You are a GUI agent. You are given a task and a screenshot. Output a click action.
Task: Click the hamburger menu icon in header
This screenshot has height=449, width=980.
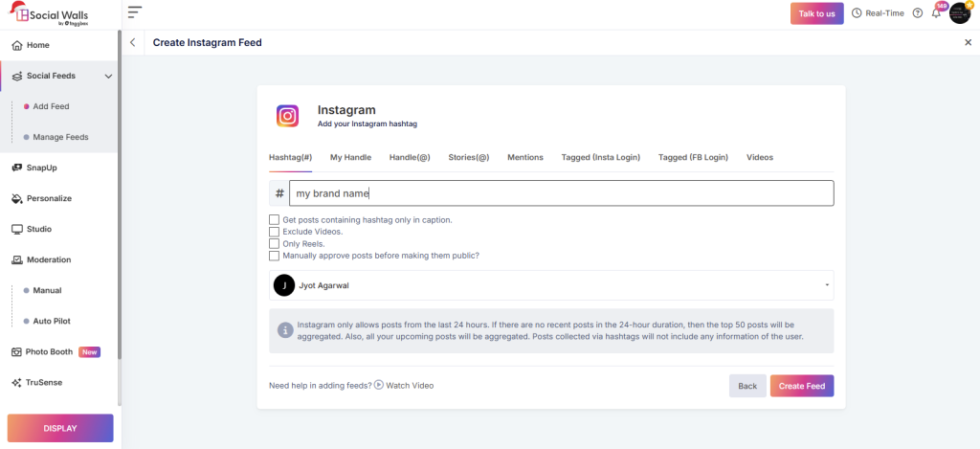coord(134,12)
